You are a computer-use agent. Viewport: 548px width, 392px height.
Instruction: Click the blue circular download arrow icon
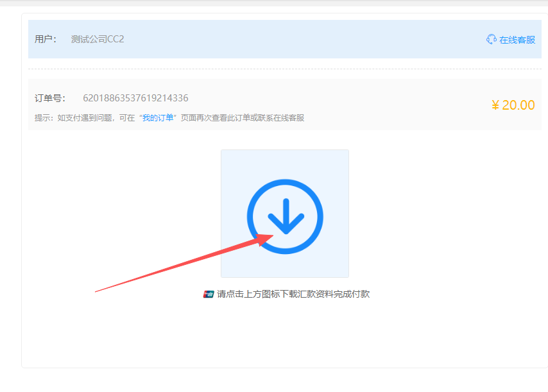(x=285, y=217)
